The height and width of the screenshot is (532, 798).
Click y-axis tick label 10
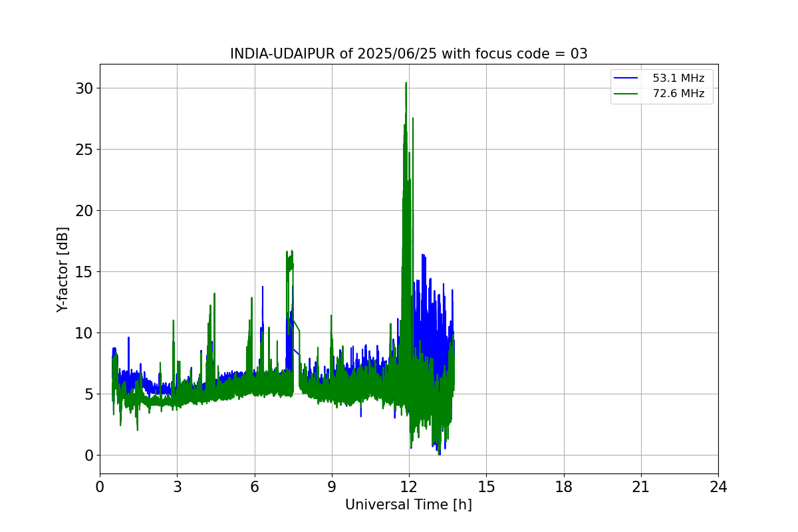click(84, 333)
